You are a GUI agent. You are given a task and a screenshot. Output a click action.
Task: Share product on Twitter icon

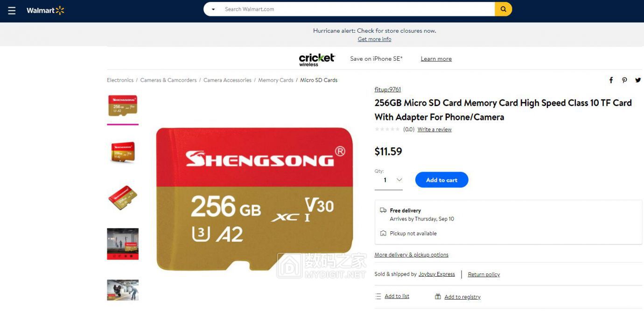tap(638, 80)
